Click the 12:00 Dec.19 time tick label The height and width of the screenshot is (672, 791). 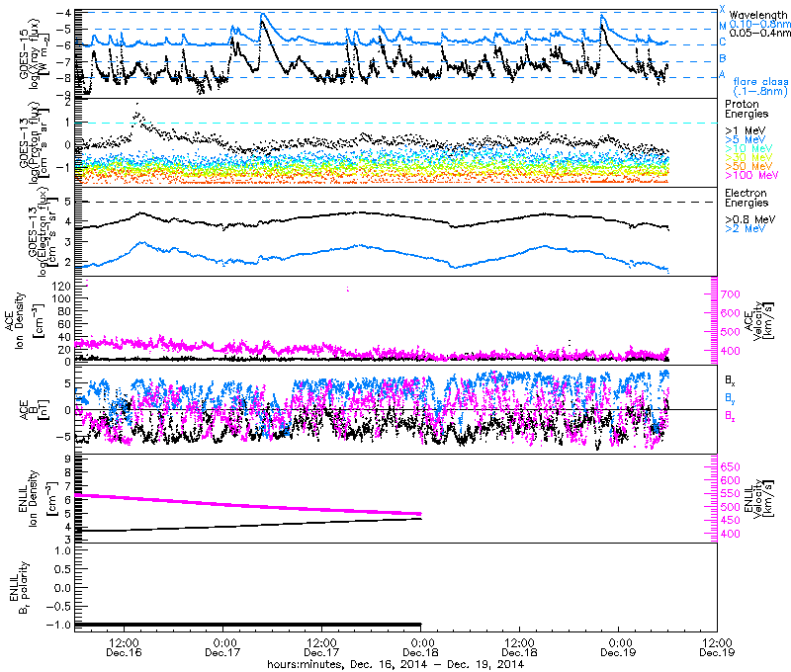pyautogui.click(x=717, y=647)
